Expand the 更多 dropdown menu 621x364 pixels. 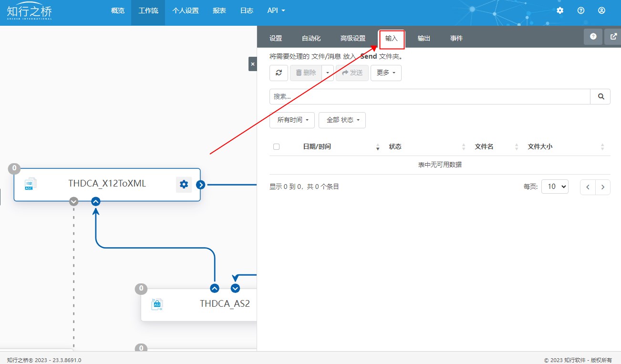tap(386, 73)
